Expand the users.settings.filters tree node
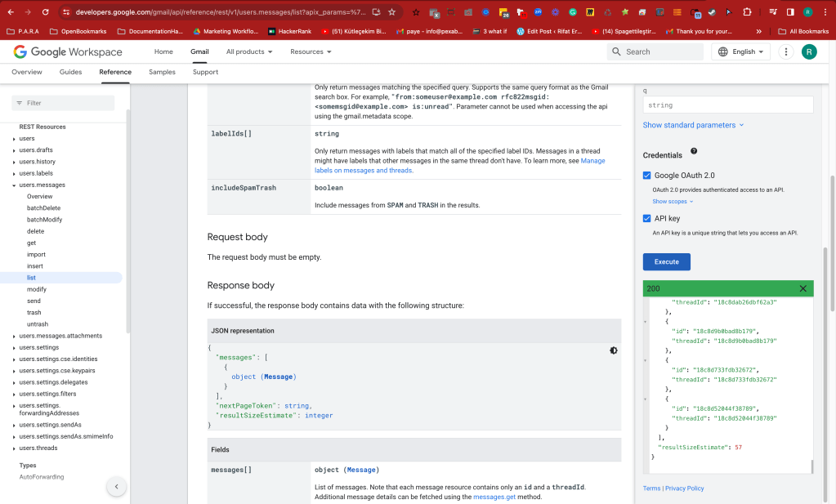 point(14,395)
